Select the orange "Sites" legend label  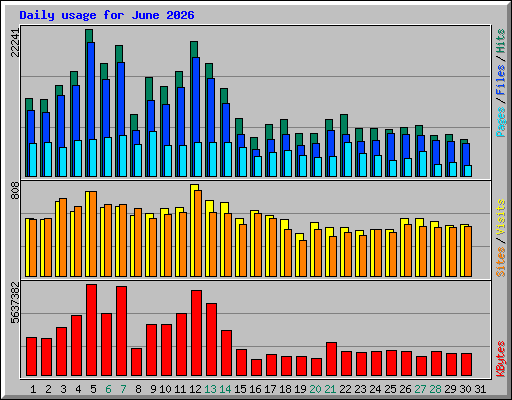click(x=501, y=262)
